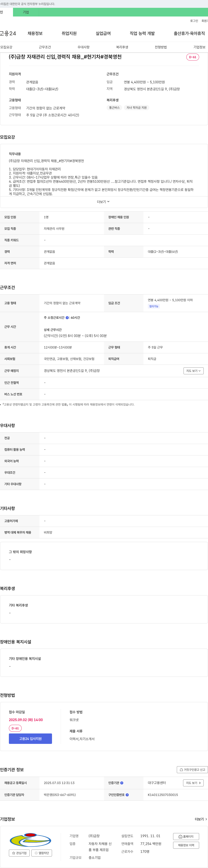Open 채용정보 이력 button
Image resolution: width=208 pixels, height=868 pixels.
click(x=186, y=845)
